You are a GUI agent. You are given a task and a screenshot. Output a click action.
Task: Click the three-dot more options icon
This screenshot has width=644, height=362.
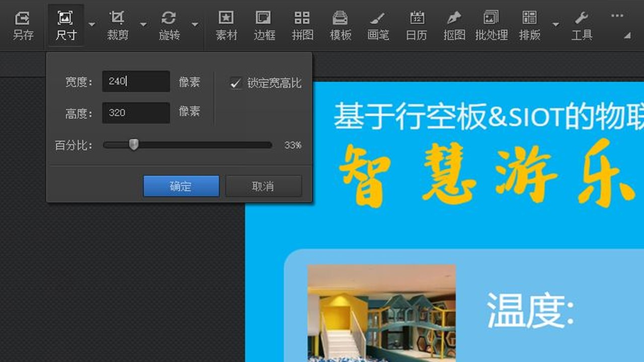pos(617,16)
